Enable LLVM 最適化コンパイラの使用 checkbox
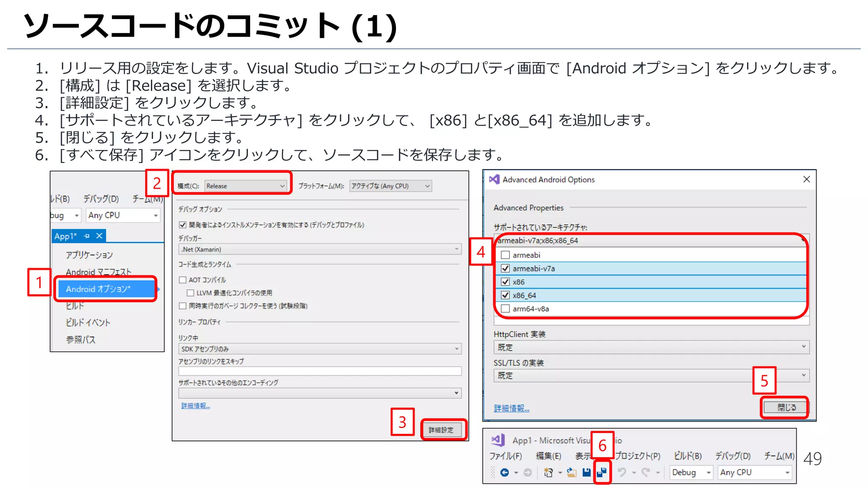The height and width of the screenshot is (488, 868). pyautogui.click(x=190, y=293)
